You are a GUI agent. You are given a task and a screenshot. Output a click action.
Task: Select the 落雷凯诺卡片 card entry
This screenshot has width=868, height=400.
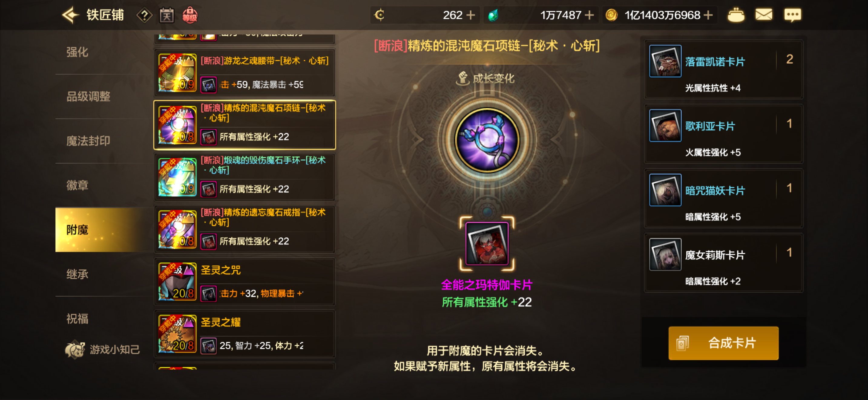723,69
